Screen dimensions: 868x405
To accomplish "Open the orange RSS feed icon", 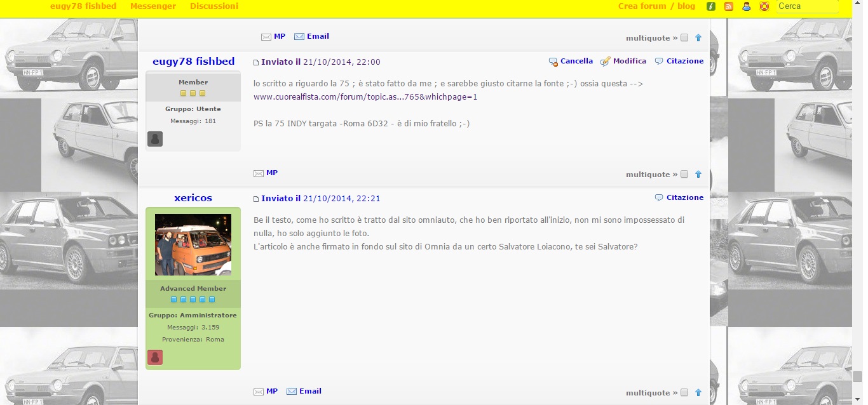I will click(729, 6).
